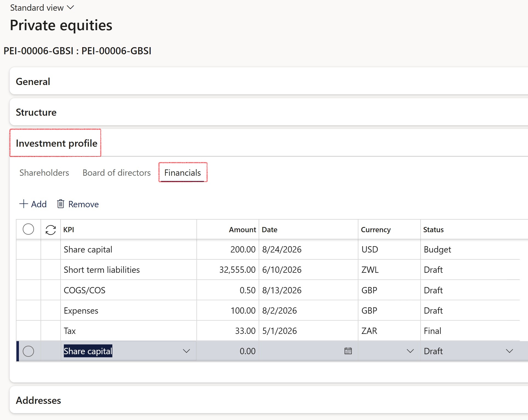
Task: Click the PEI-00006-GBSI record heading
Action: click(77, 51)
